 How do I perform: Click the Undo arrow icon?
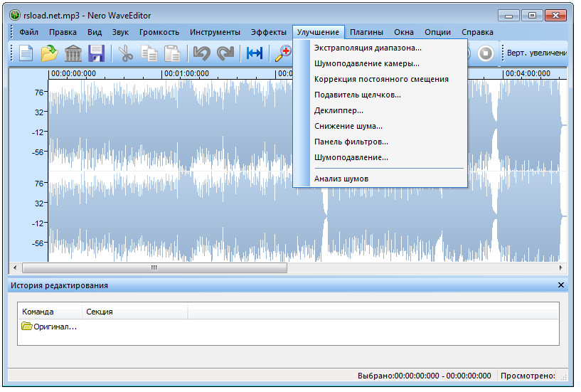pos(202,53)
